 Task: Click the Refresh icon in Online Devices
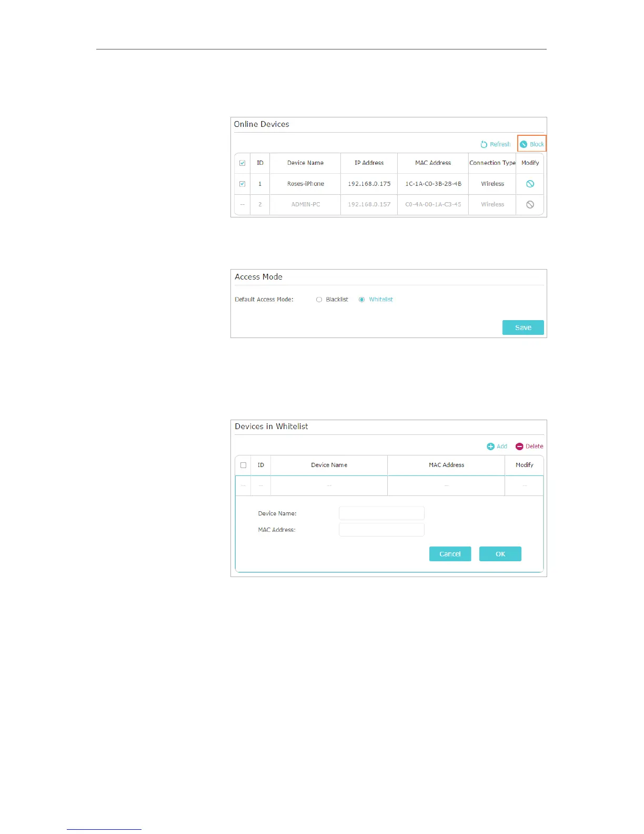coord(484,144)
